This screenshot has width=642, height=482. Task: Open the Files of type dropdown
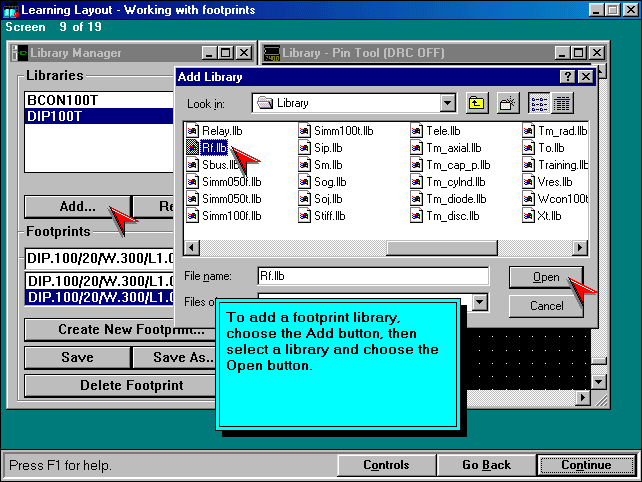(480, 302)
